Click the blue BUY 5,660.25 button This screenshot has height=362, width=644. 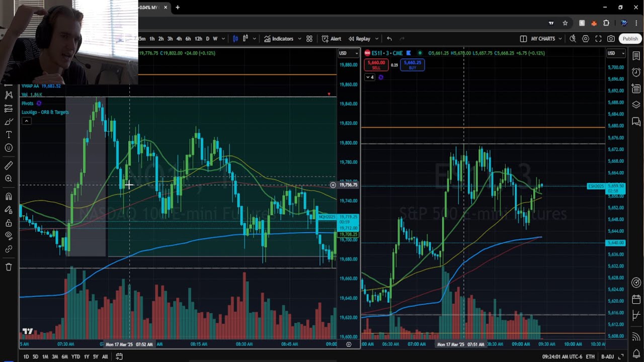tap(412, 65)
